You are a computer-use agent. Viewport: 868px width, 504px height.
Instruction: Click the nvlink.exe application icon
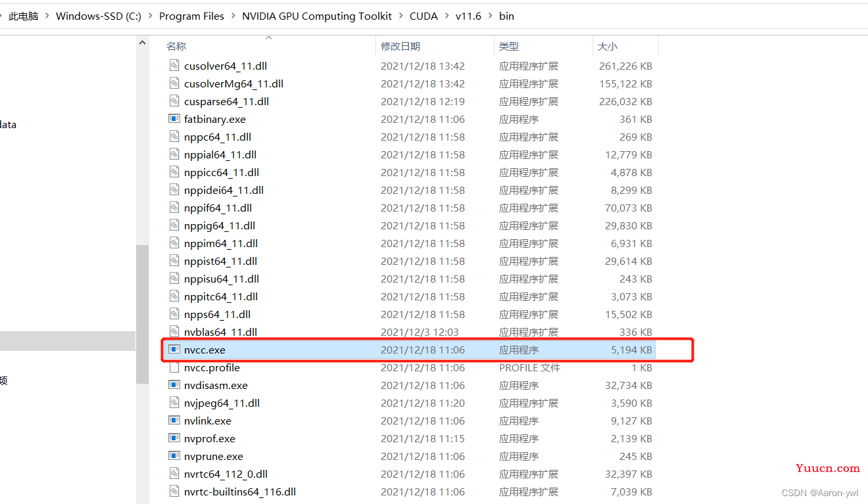pos(174,421)
